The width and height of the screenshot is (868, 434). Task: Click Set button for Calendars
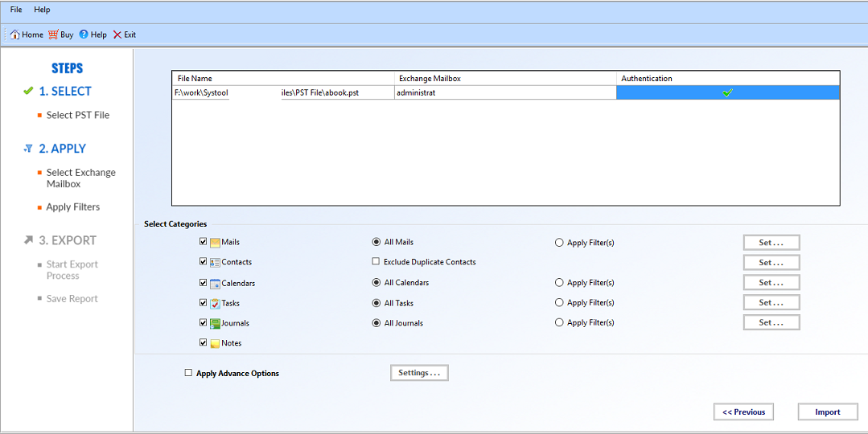pos(771,283)
